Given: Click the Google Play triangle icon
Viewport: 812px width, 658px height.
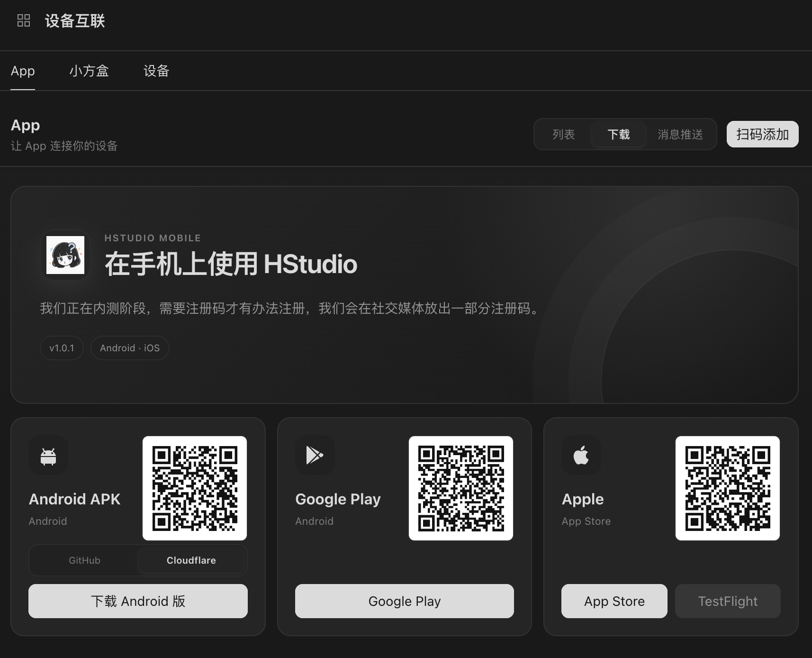Looking at the screenshot, I should pyautogui.click(x=315, y=455).
